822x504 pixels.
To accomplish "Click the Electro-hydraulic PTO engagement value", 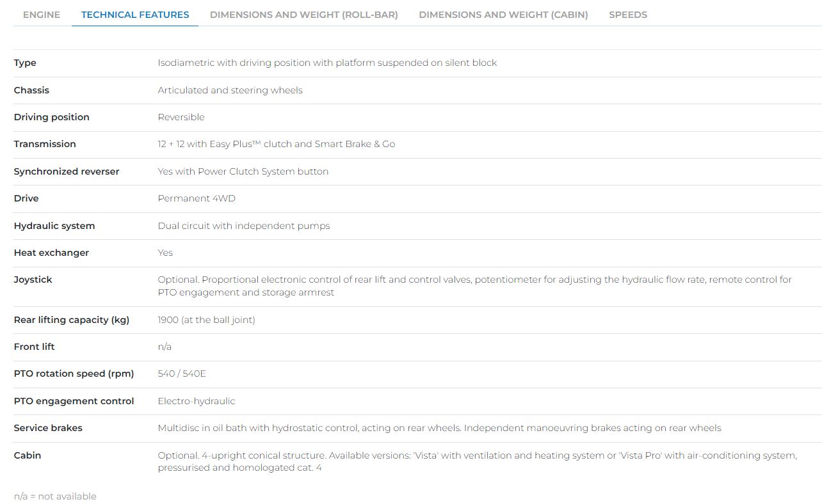I will click(x=197, y=401).
